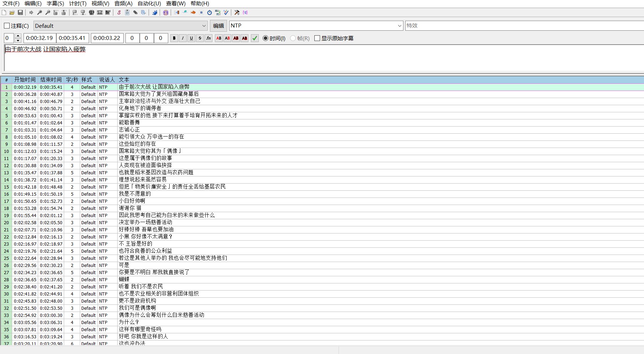Click the subtitle text edit box

pyautogui.click(x=324, y=58)
